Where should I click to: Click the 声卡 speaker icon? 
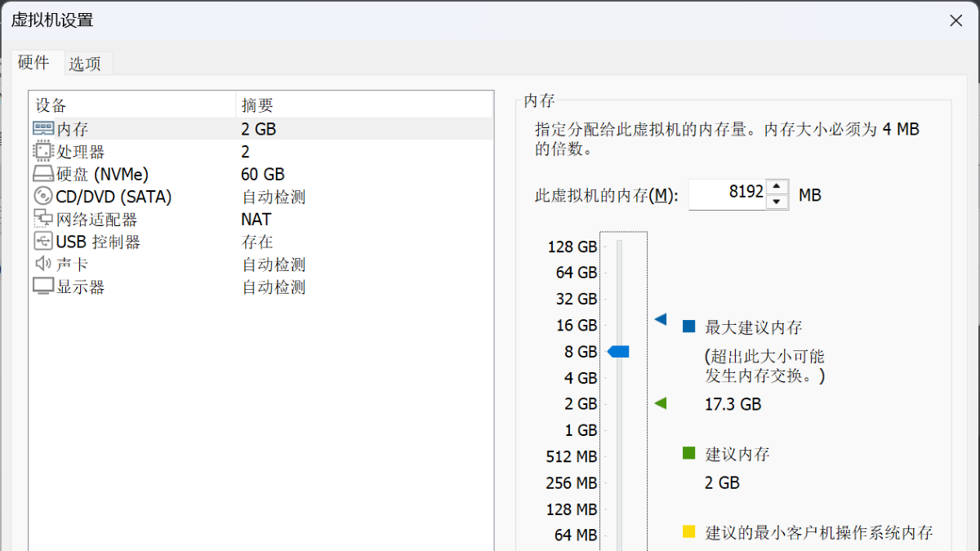tap(43, 264)
